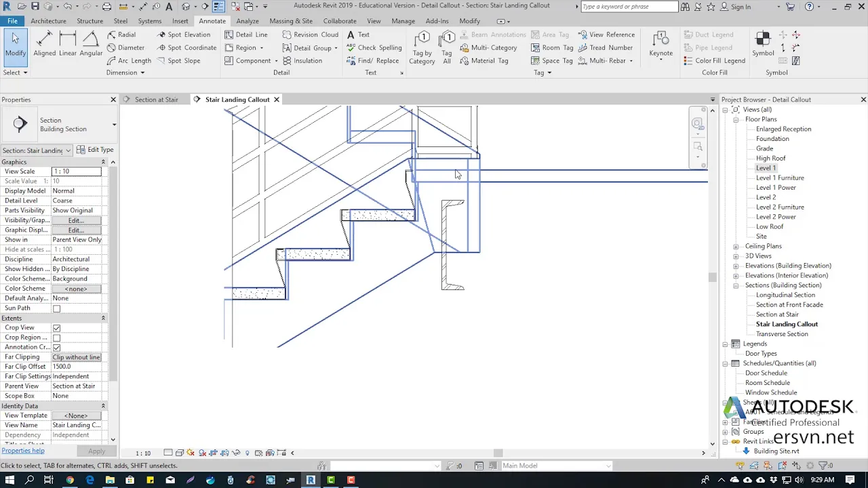
Task: Choose the Radial dimension tool
Action: (x=121, y=35)
